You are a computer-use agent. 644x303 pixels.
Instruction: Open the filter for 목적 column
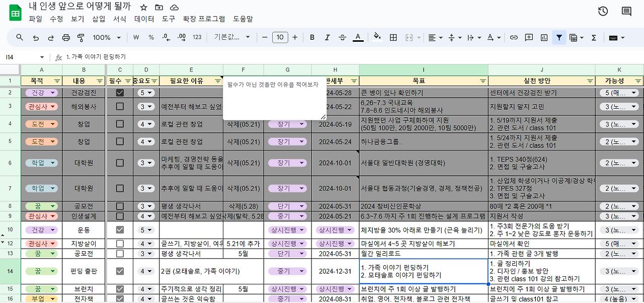tap(57, 81)
